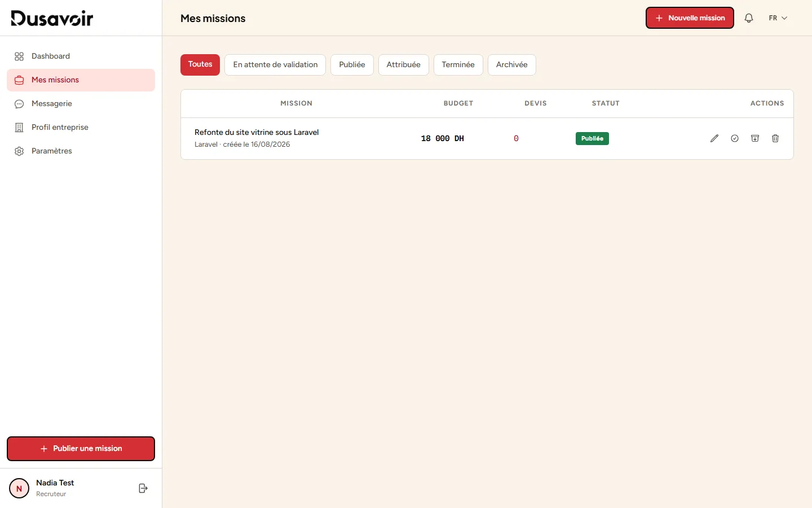
Task: Open Paramètres from the sidebar
Action: (81, 151)
